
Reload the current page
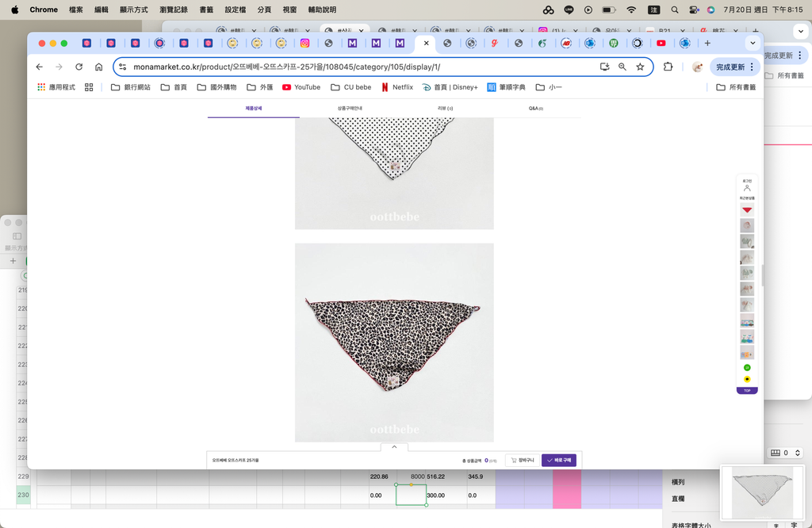click(79, 67)
